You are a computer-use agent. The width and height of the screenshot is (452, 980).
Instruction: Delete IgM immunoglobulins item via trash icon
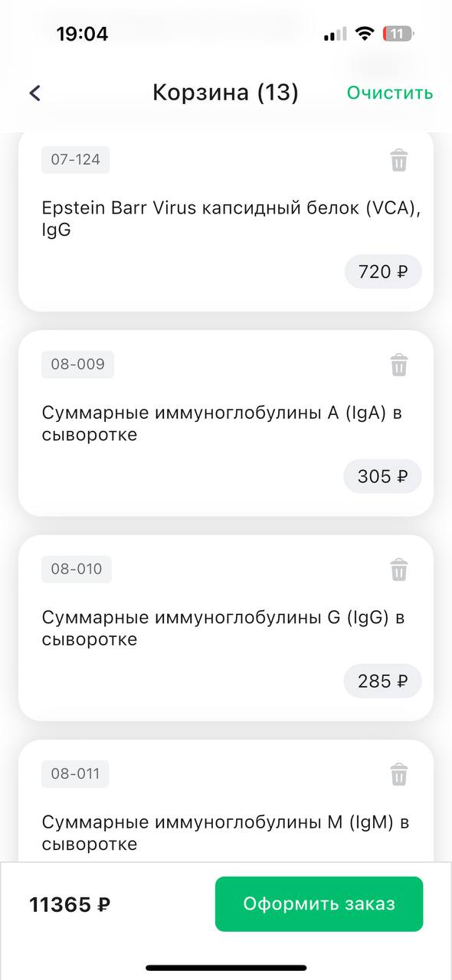coord(399,774)
